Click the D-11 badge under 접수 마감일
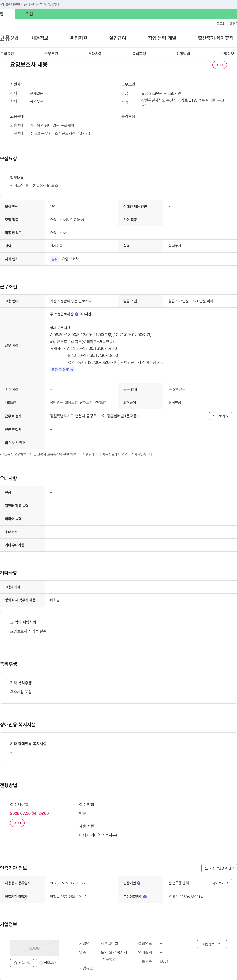This screenshot has width=237, height=980. (18, 823)
